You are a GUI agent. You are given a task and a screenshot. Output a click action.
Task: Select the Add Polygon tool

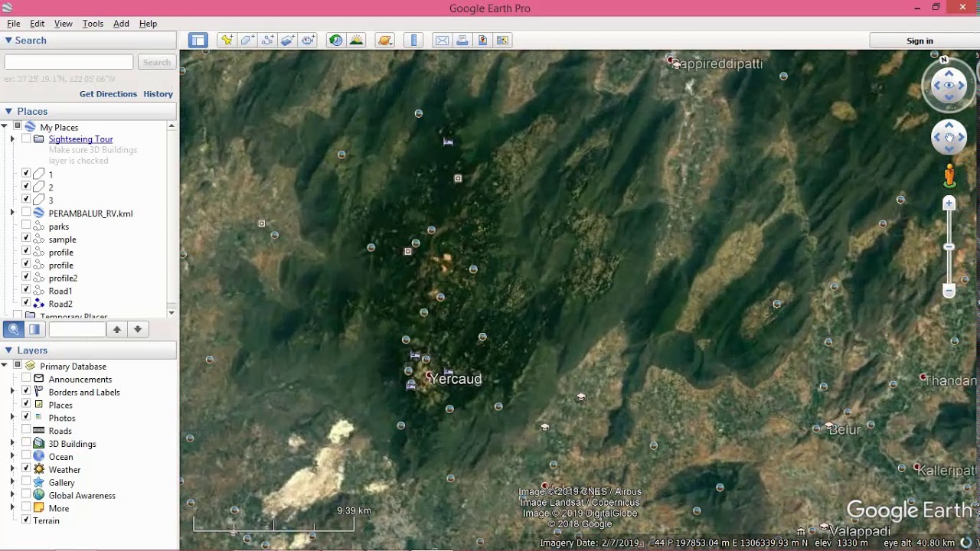pos(247,41)
